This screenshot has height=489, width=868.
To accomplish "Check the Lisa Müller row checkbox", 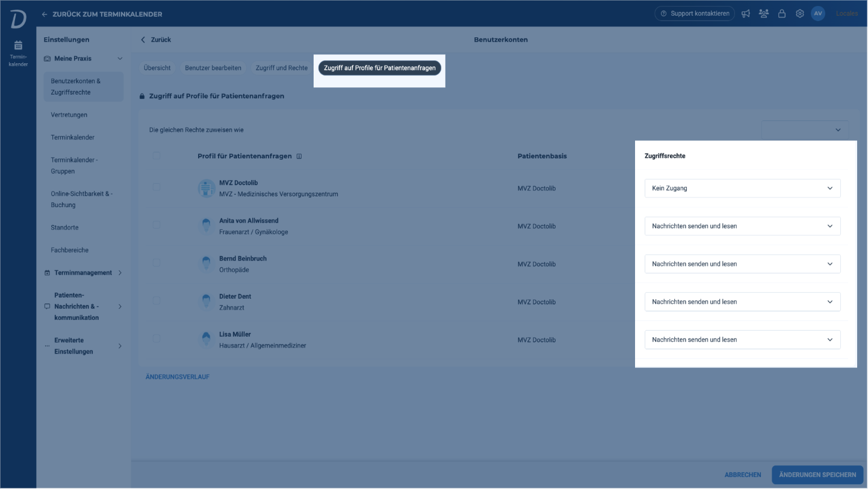I will [157, 338].
